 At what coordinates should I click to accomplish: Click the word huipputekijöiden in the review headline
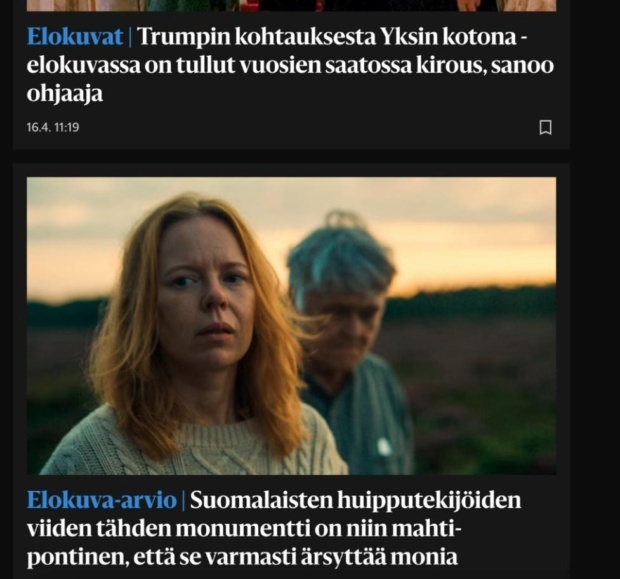[x=429, y=500]
